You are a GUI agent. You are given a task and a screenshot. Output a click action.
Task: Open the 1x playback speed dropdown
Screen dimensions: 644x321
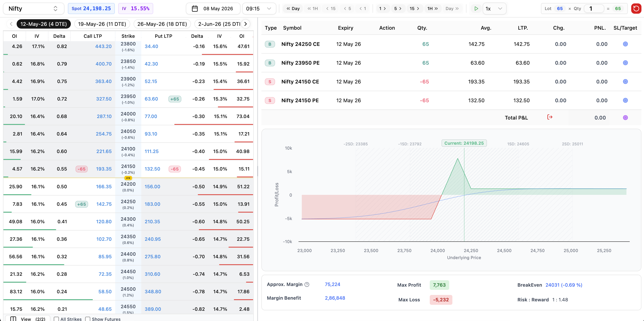pyautogui.click(x=494, y=9)
